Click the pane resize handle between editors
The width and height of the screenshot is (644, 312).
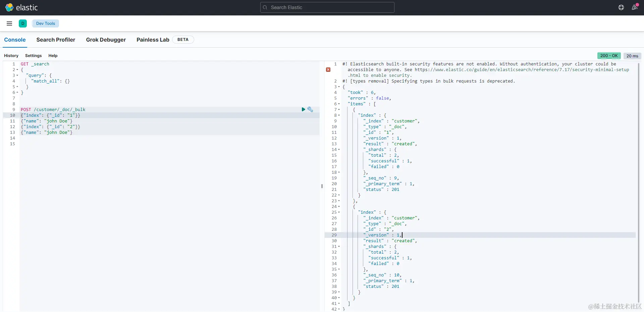(322, 186)
